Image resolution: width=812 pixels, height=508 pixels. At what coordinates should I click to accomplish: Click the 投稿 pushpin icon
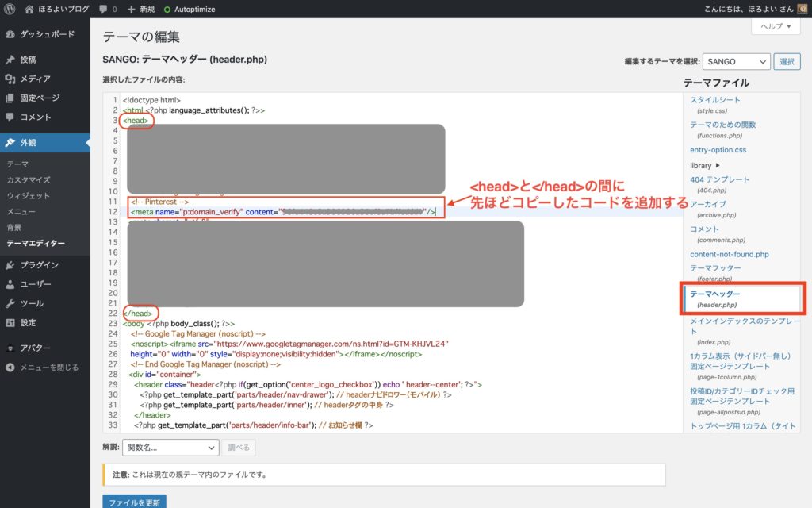[x=10, y=60]
